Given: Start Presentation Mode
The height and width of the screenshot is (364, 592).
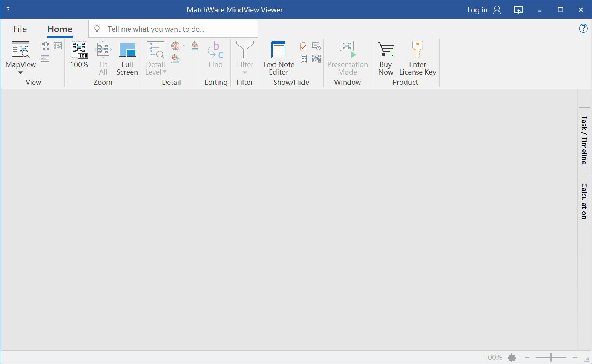Looking at the screenshot, I should [x=348, y=58].
